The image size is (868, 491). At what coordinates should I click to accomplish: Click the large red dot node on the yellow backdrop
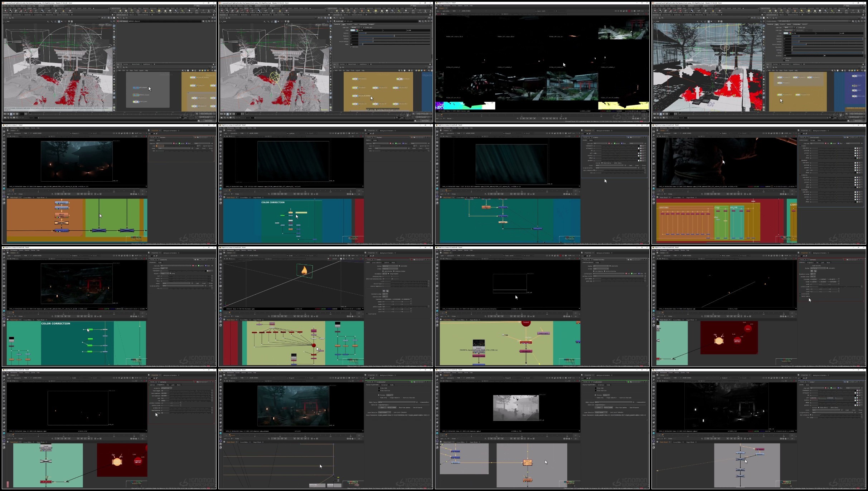coord(314,345)
